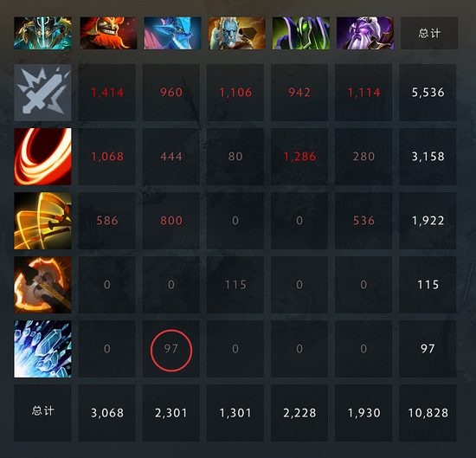Click the 5,536 attack total cell
476x458 pixels.
(x=428, y=93)
